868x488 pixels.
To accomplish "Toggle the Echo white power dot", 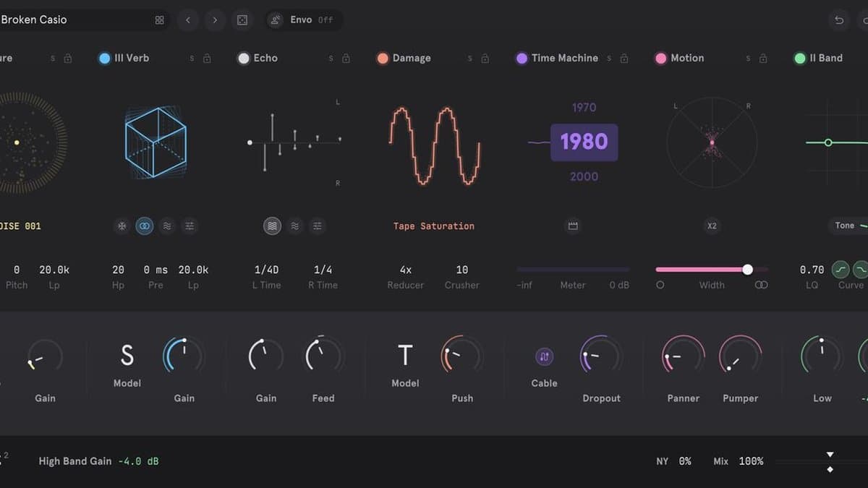I will [x=244, y=59].
